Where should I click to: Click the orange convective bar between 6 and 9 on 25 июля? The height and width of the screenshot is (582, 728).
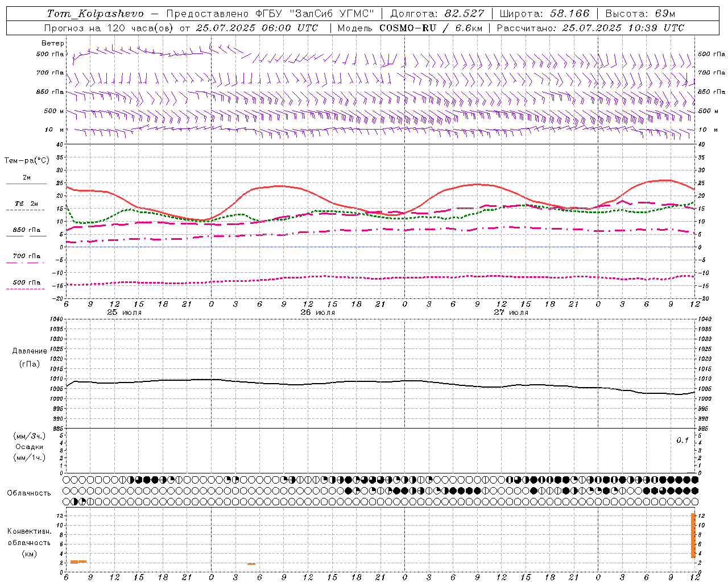[x=78, y=562]
